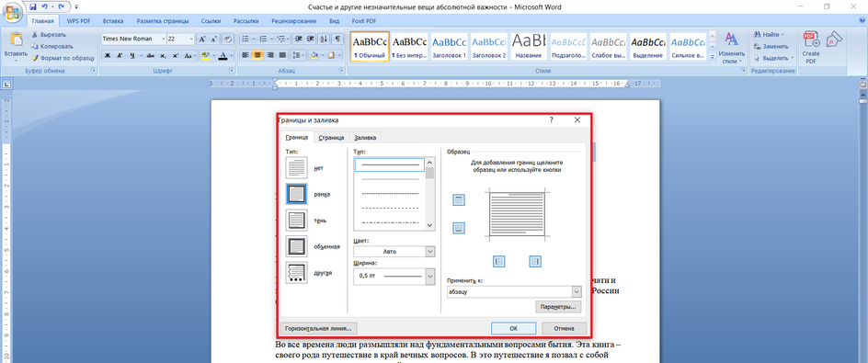The height and width of the screenshot is (363, 868).
Task: Click the bulleted list icon
Action: coord(246,40)
